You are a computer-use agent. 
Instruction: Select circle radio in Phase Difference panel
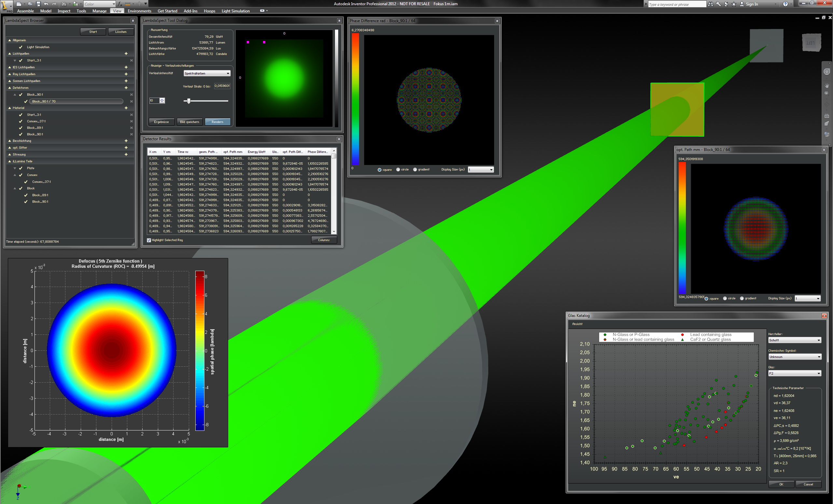398,170
